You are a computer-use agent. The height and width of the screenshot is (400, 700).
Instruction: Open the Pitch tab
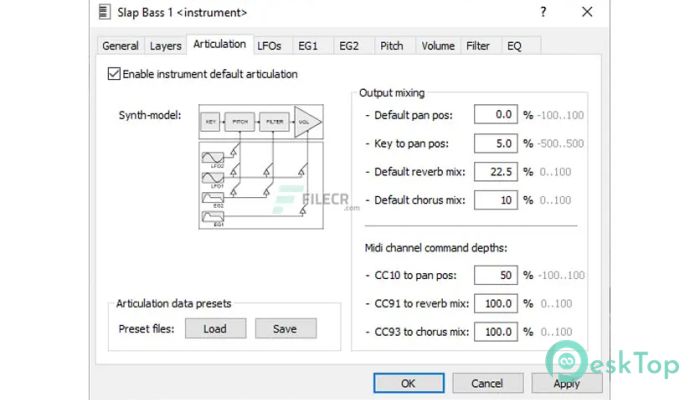click(392, 46)
